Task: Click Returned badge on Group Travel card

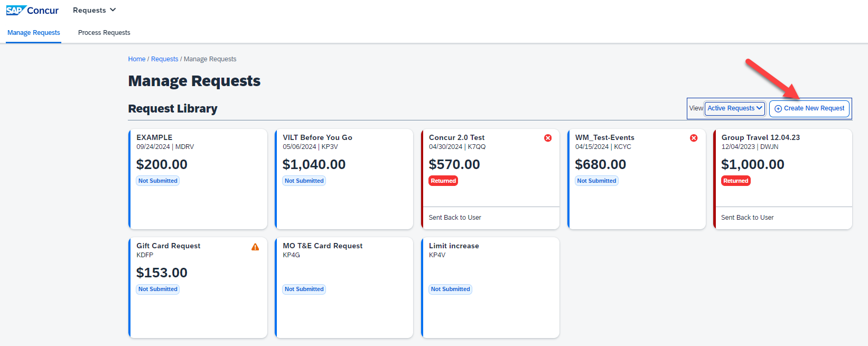Action: click(x=735, y=181)
